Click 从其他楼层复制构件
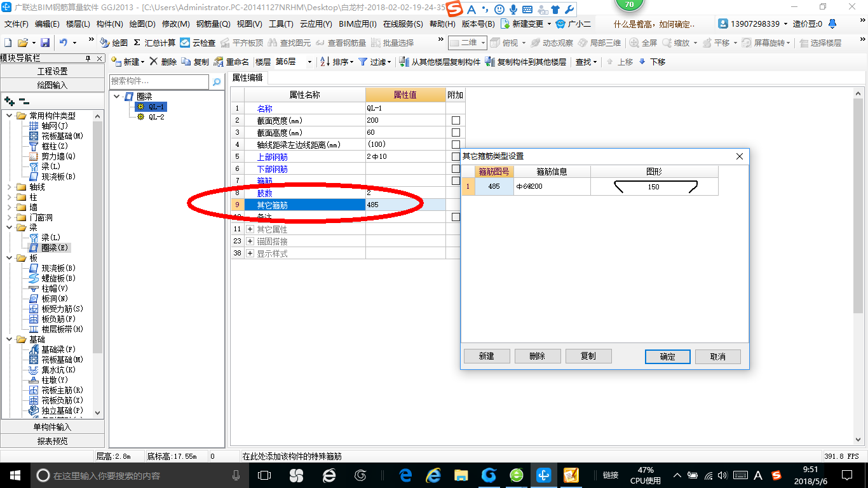This screenshot has height=488, width=868. click(x=440, y=62)
